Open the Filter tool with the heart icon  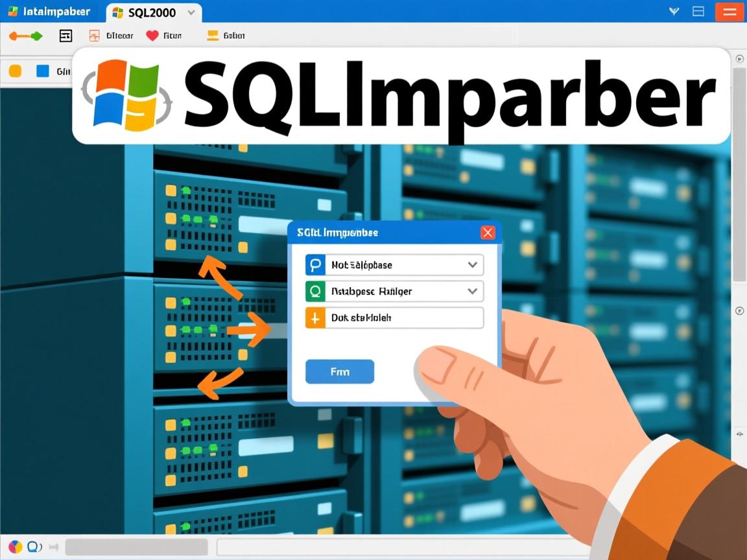point(152,36)
